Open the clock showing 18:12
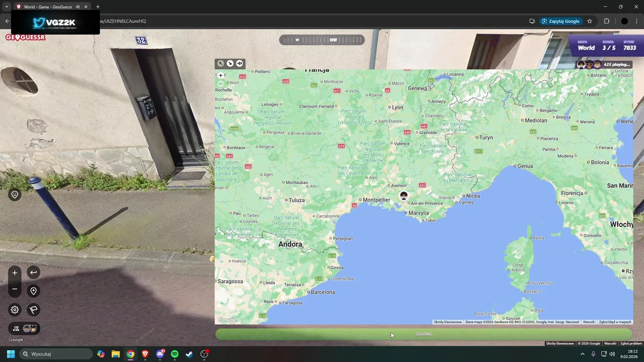Image resolution: width=644 pixels, height=362 pixels. click(x=629, y=354)
